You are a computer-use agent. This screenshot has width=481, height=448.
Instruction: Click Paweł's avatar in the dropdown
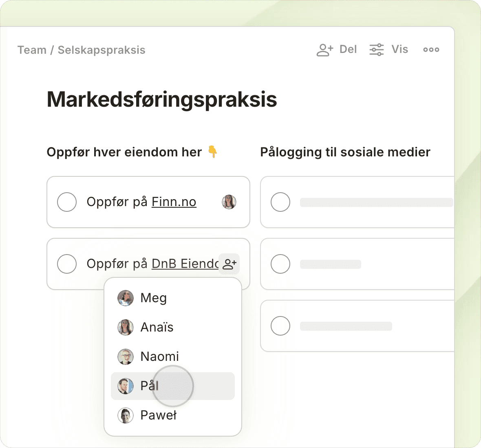126,415
